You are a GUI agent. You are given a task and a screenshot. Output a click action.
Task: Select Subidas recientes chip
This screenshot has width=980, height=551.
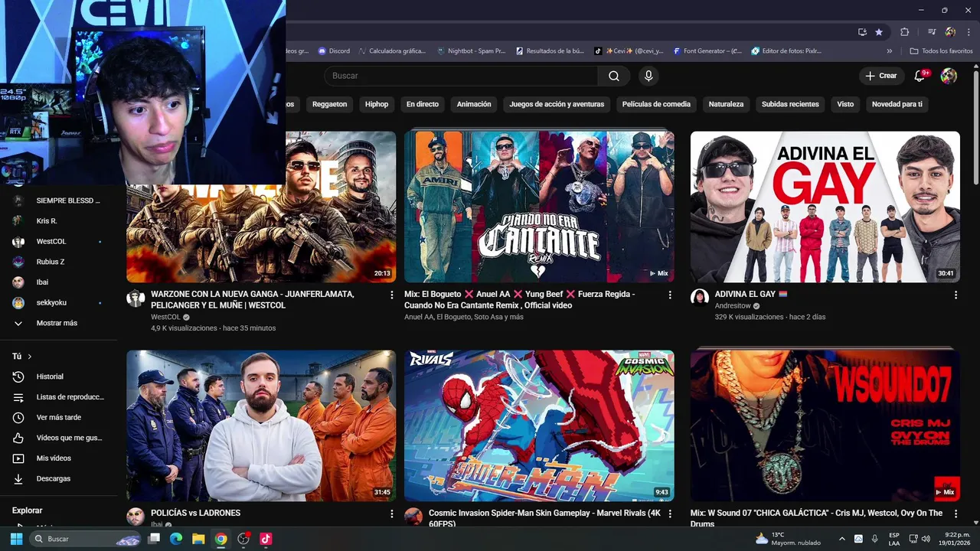point(790,104)
